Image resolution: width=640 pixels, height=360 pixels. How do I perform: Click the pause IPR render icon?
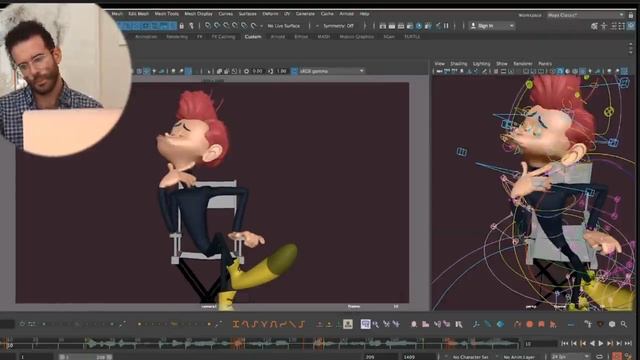click(446, 26)
